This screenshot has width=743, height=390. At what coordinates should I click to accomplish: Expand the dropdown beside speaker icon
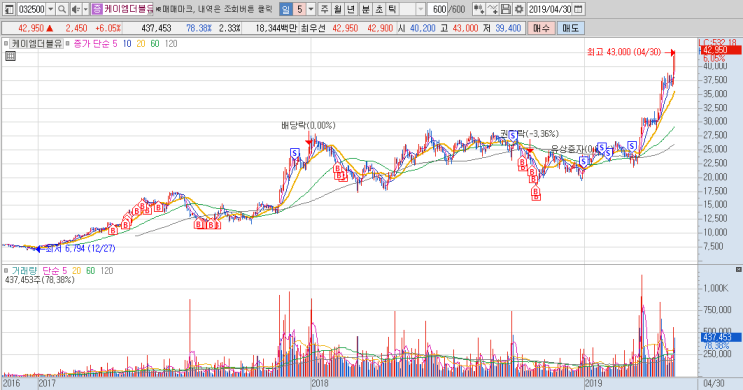[86, 9]
